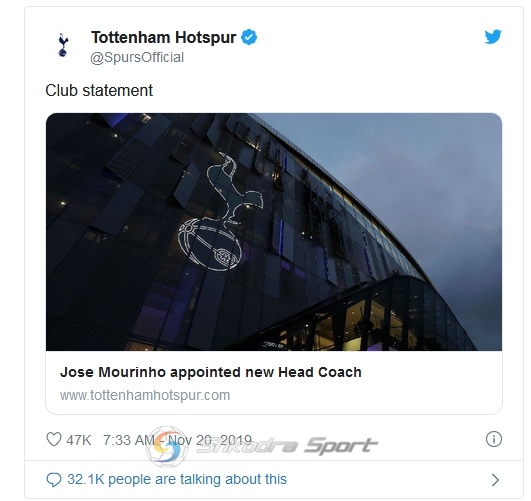Open stadium image link preview

coord(274,232)
